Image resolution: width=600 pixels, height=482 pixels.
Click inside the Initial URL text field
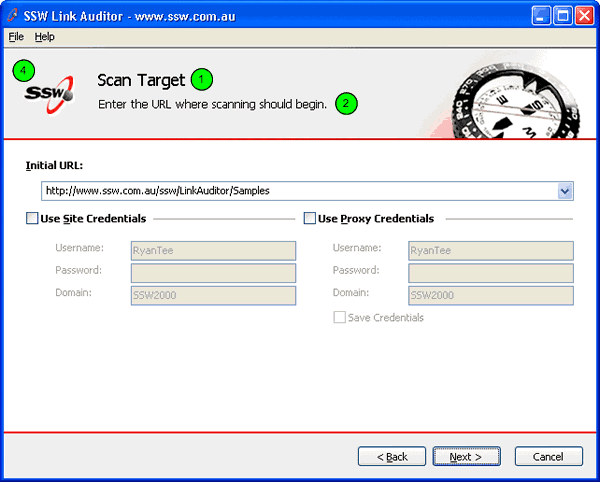point(290,190)
